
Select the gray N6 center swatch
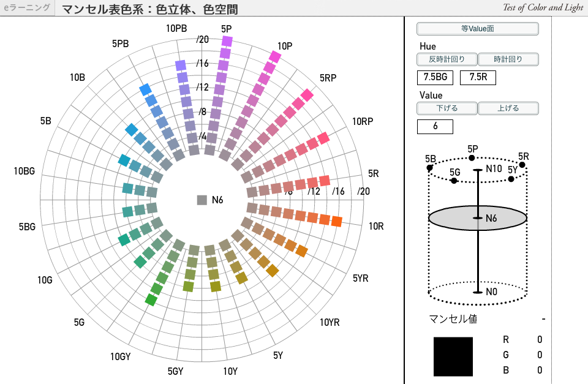pos(202,200)
